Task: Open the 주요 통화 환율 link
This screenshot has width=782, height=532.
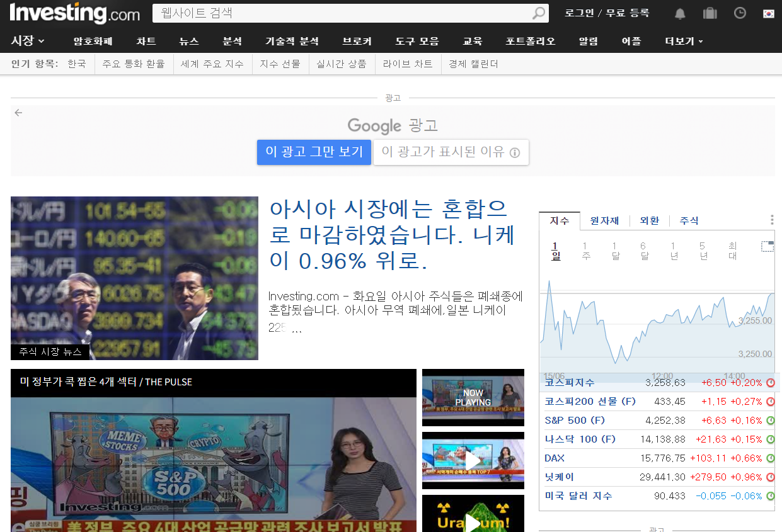Action: pos(134,64)
